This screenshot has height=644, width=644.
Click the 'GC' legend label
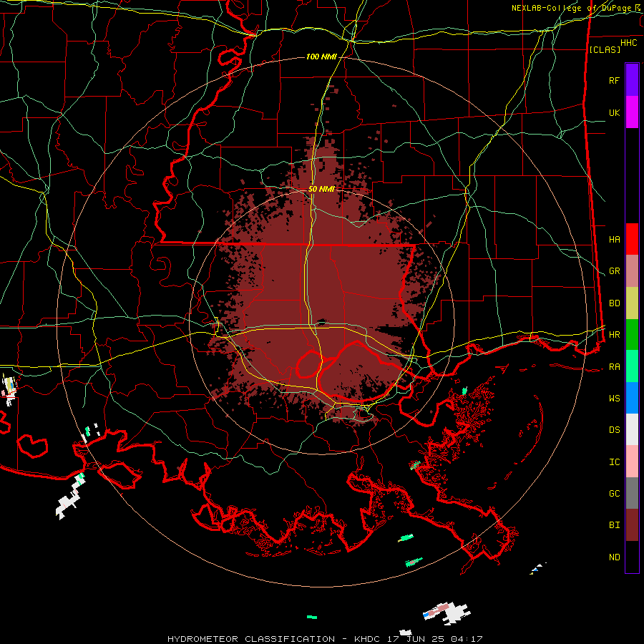pyautogui.click(x=614, y=494)
